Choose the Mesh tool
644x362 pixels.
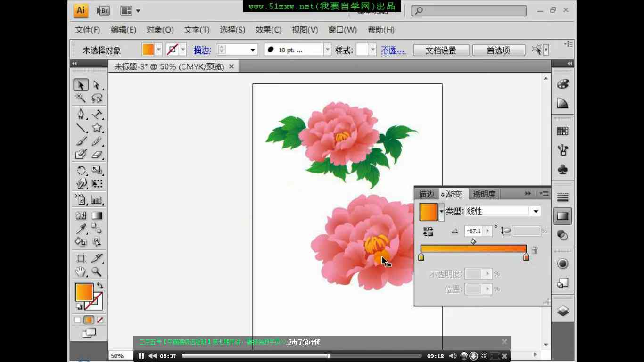[x=81, y=215]
